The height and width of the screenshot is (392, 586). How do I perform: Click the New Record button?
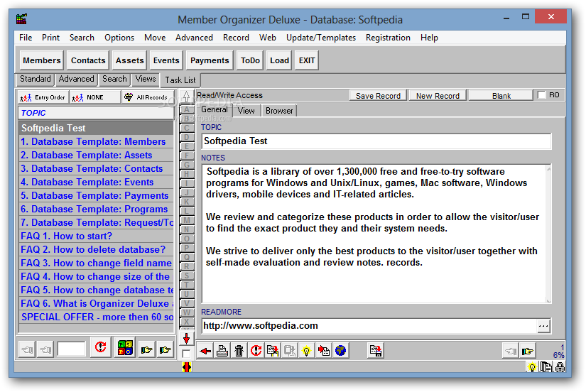438,96
